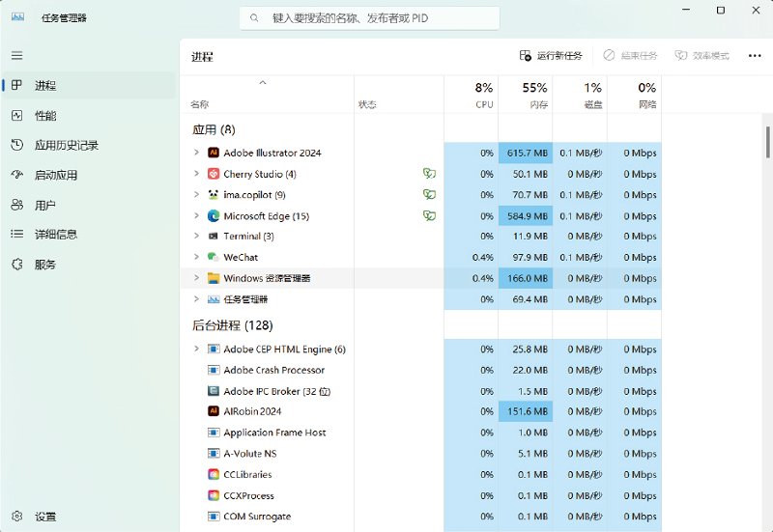Click the ima.copilot panda icon
Screen dimensions: 773x532
pos(214,195)
